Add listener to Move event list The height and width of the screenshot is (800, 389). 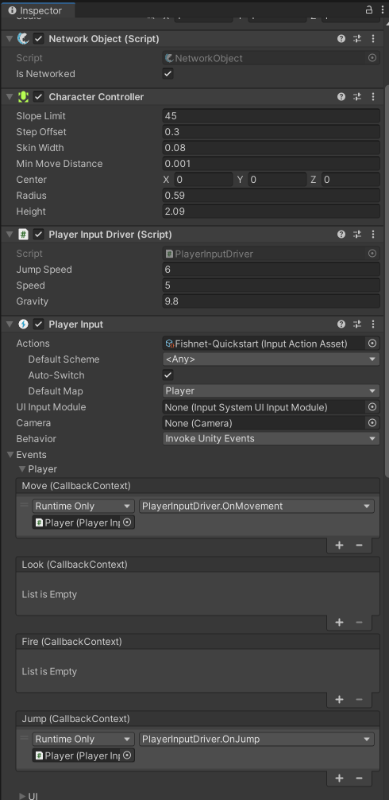[x=339, y=545]
